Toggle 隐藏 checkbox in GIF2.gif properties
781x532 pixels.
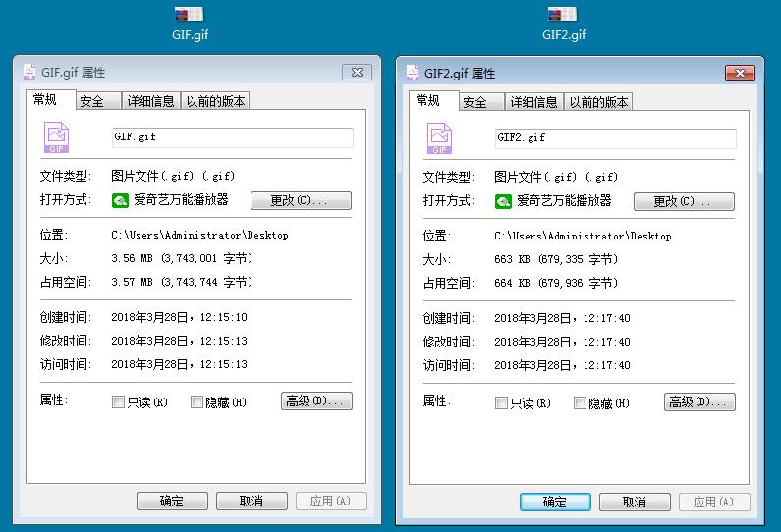pyautogui.click(x=581, y=403)
